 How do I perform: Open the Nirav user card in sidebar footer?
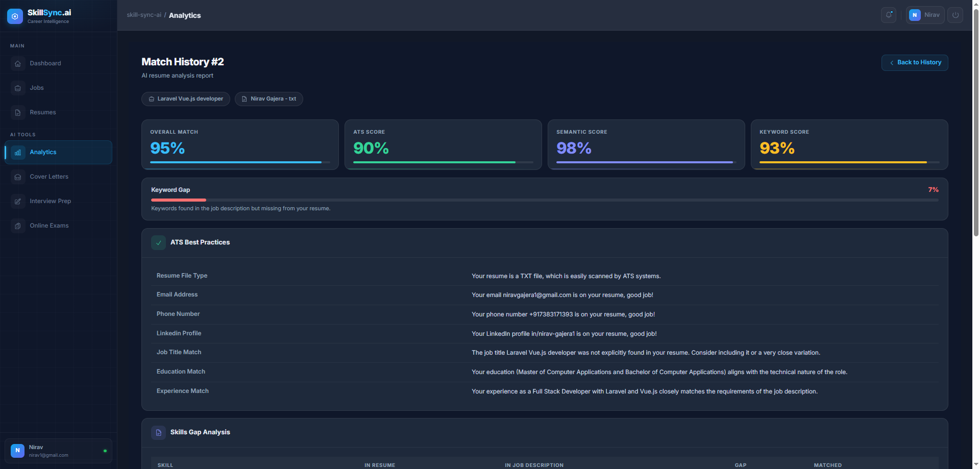(x=58, y=451)
